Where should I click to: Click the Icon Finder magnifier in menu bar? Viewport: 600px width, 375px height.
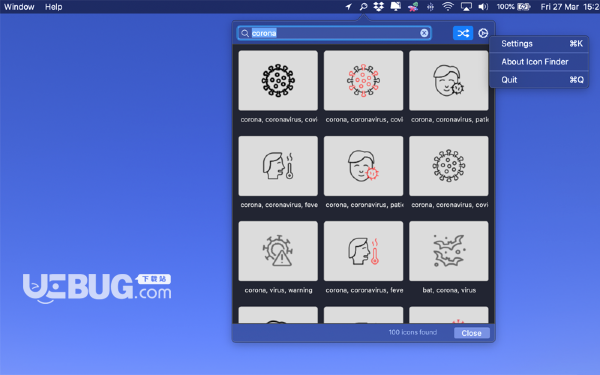tap(363, 7)
